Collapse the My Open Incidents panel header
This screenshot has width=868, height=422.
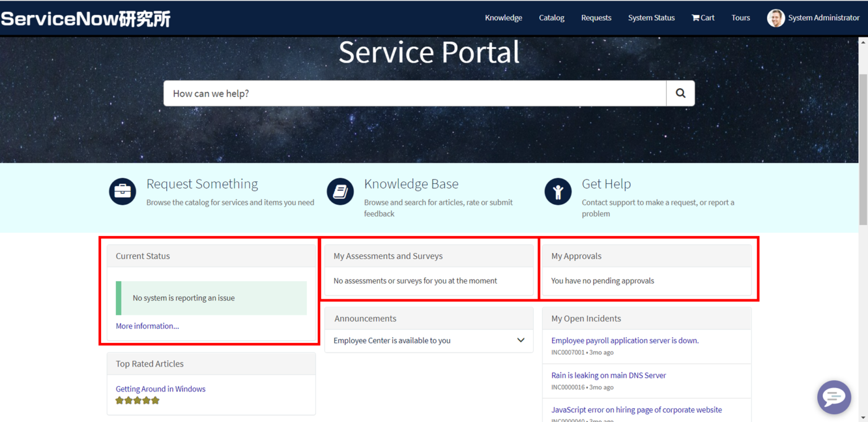click(586, 318)
